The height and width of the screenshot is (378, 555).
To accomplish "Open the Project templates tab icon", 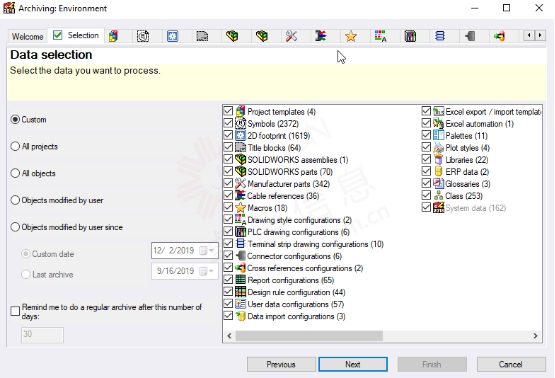I will pyautogui.click(x=113, y=36).
